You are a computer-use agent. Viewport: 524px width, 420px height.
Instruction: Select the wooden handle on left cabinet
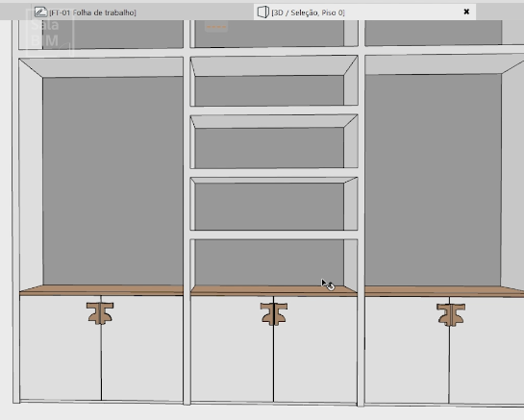[x=100, y=313]
